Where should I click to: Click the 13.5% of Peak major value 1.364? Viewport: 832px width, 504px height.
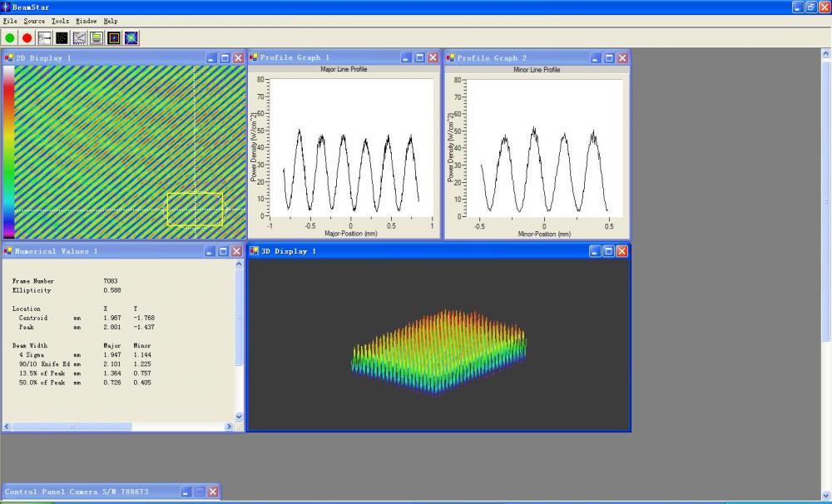(112, 373)
